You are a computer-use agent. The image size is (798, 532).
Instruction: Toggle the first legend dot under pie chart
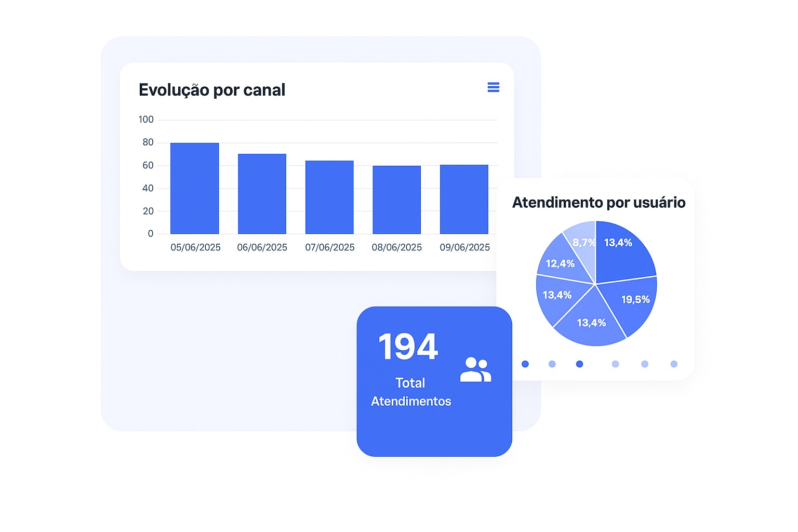(x=525, y=364)
